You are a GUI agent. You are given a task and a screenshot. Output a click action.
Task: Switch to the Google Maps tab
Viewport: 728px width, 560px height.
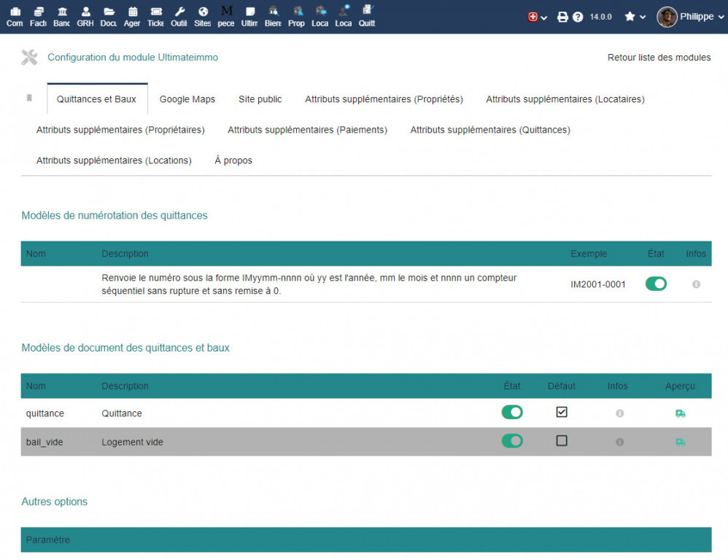click(x=187, y=99)
